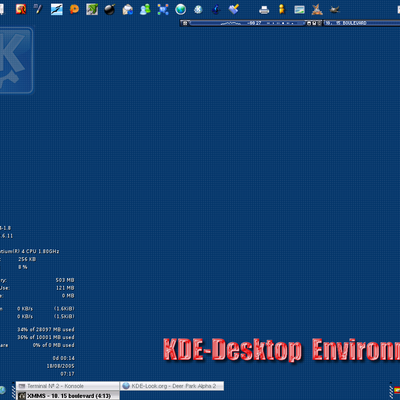This screenshot has width=400, height=400.
Task: Click the '(1.6KiB)' network total value
Action: pos(64,309)
